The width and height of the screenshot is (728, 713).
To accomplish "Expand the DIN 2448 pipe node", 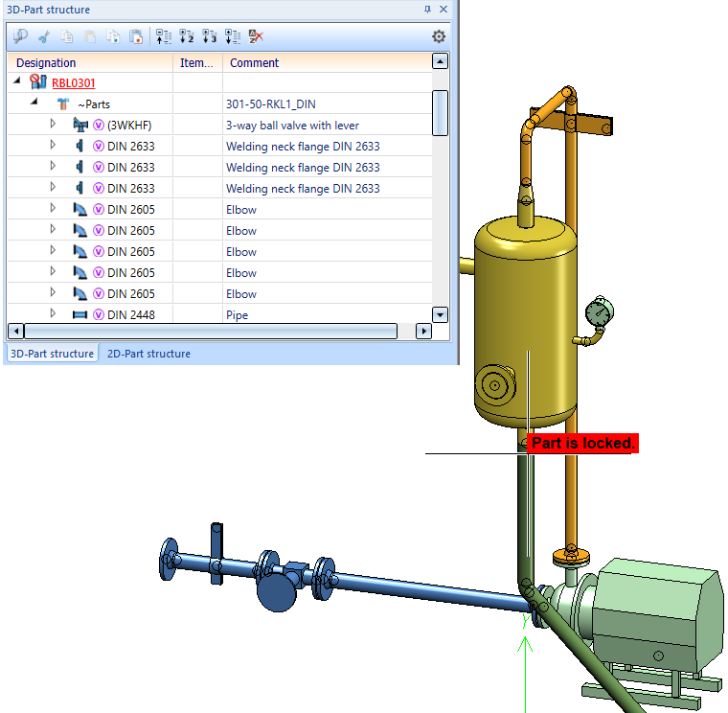I will pyautogui.click(x=53, y=313).
